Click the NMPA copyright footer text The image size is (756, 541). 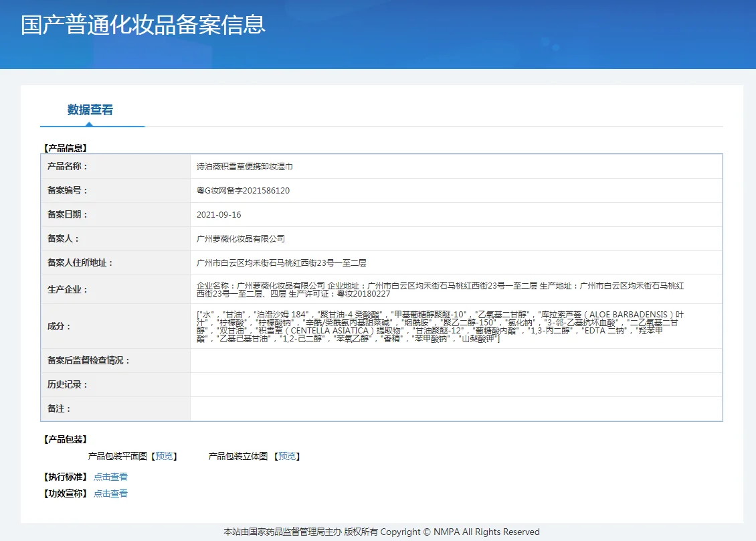click(x=381, y=532)
